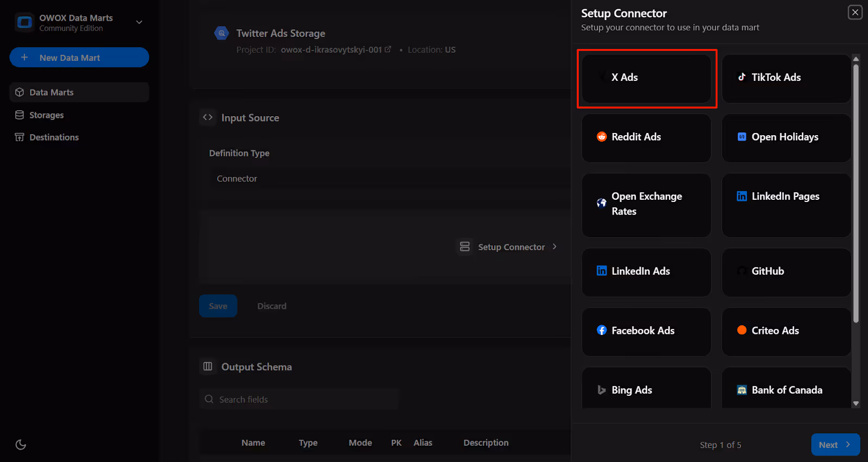Click the Bing Ads logo icon
Screen dimensions: 868x462
pos(602,390)
